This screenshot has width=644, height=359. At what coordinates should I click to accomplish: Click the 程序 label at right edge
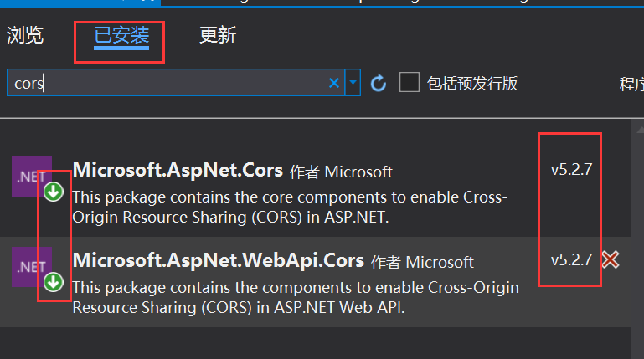631,84
